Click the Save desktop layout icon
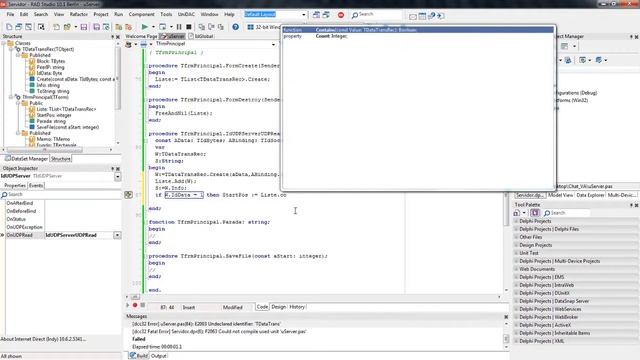 (x=316, y=15)
